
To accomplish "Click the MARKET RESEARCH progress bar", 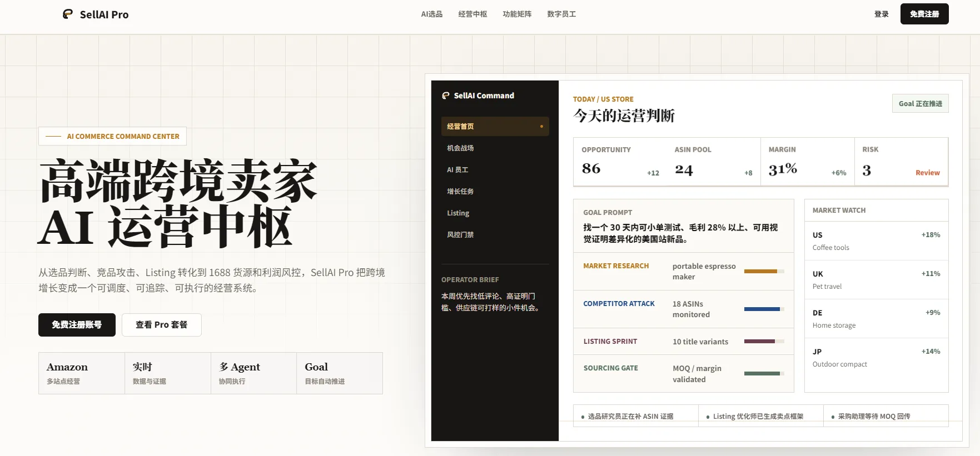I will (x=764, y=271).
